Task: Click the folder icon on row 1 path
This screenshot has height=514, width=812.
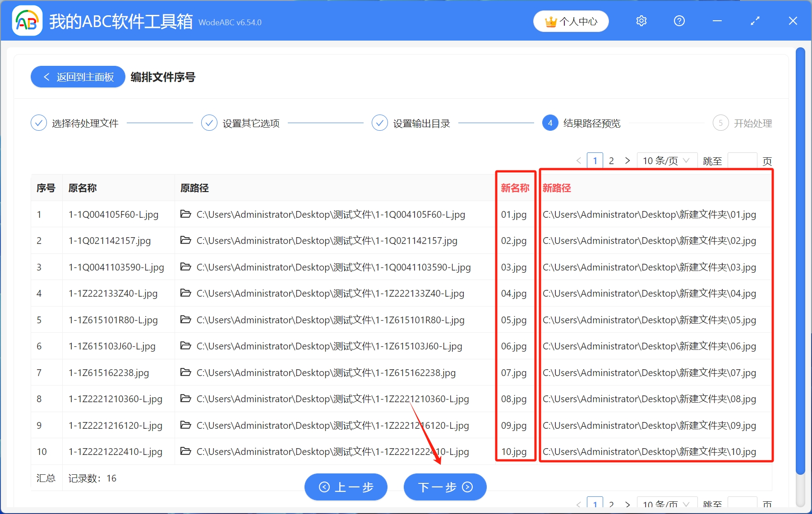Action: tap(186, 214)
